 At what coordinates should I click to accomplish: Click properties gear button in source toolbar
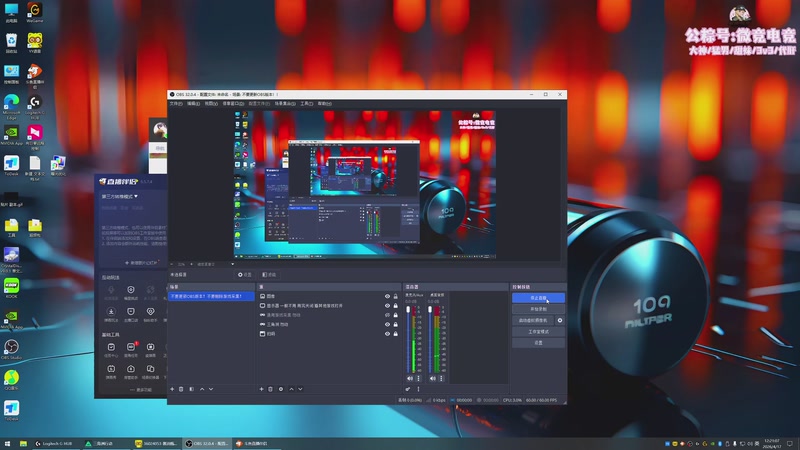click(x=245, y=274)
